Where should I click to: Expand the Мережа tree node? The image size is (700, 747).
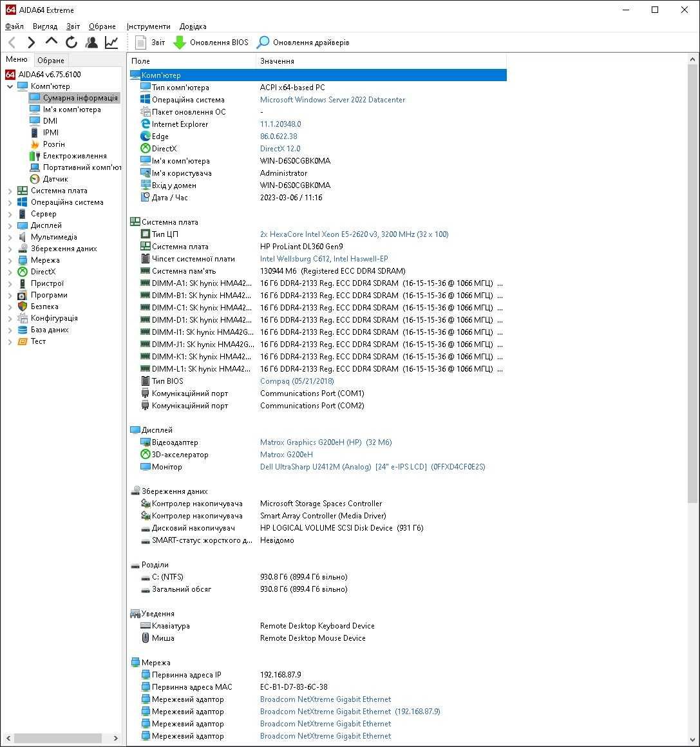tap(10, 260)
